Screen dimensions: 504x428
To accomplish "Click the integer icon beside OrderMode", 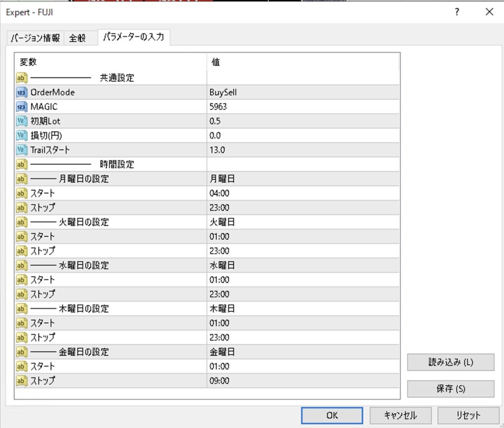I will (x=21, y=92).
